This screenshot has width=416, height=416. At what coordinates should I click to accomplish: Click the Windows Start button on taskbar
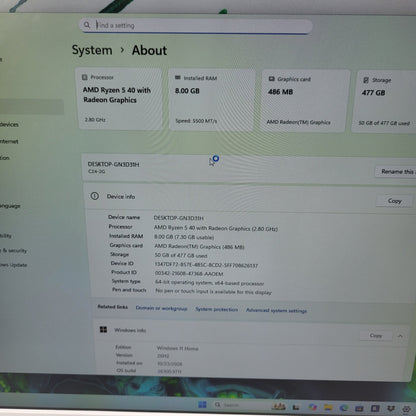[x=202, y=405]
